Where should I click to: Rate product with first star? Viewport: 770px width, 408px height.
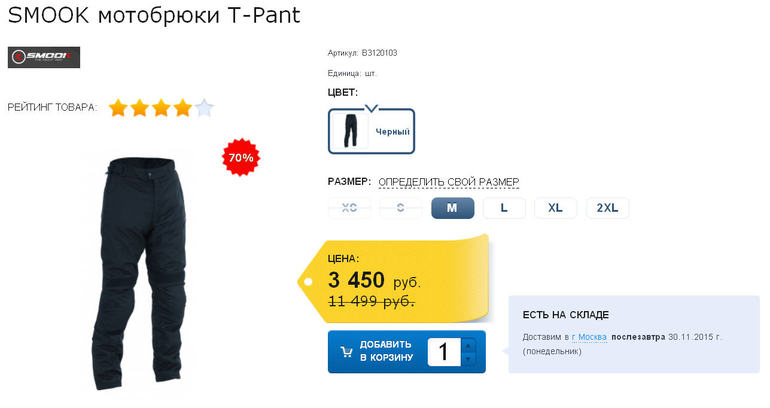click(118, 108)
